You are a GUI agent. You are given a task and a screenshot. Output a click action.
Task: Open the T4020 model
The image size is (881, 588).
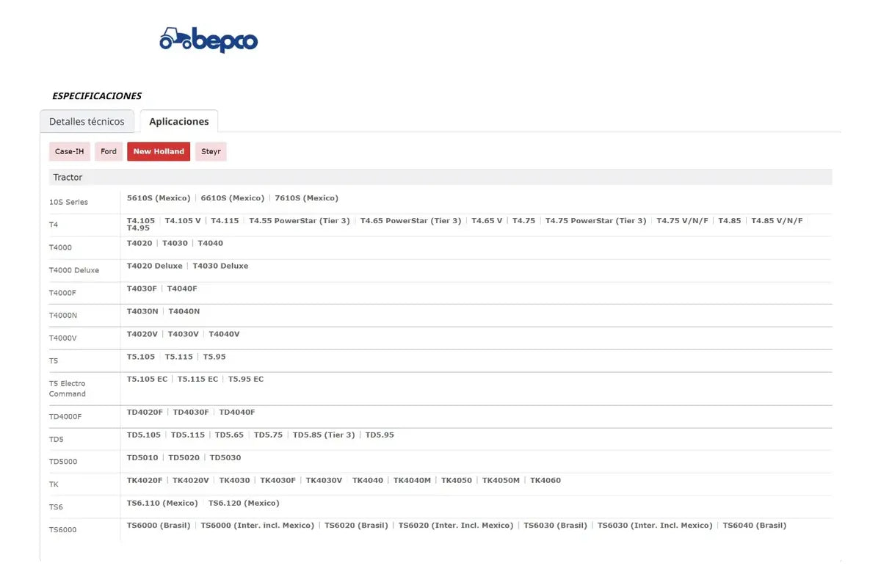click(139, 244)
